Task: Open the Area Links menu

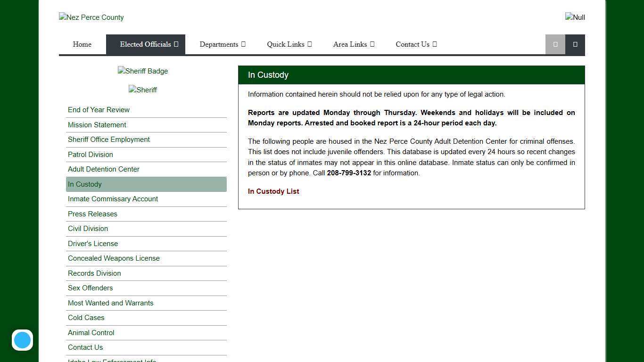Action: click(x=354, y=44)
